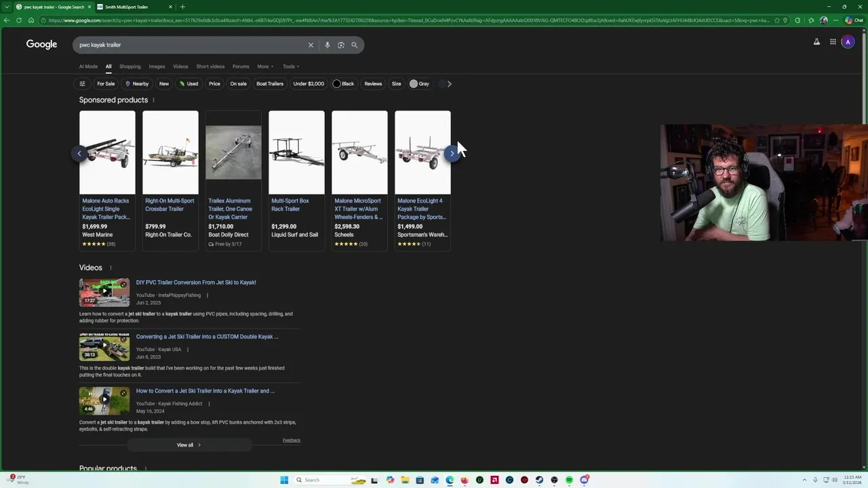Toggle the Used filter chip
868x488 pixels.
(x=189, y=84)
